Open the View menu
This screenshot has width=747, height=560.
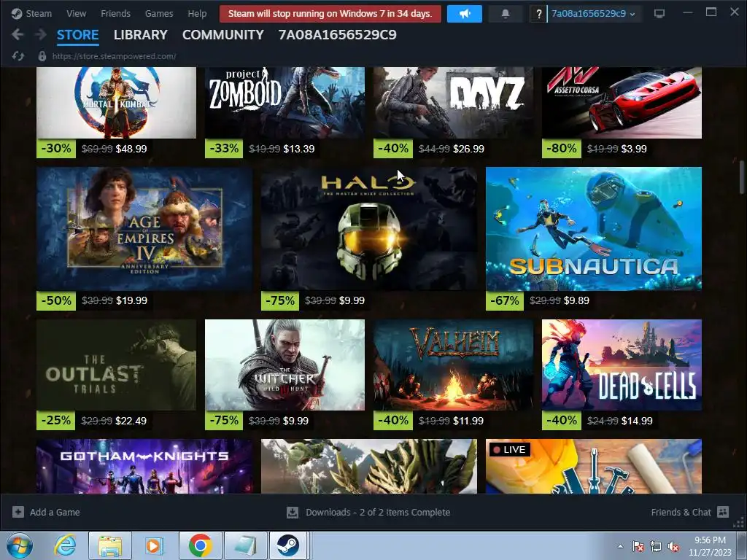[76, 13]
